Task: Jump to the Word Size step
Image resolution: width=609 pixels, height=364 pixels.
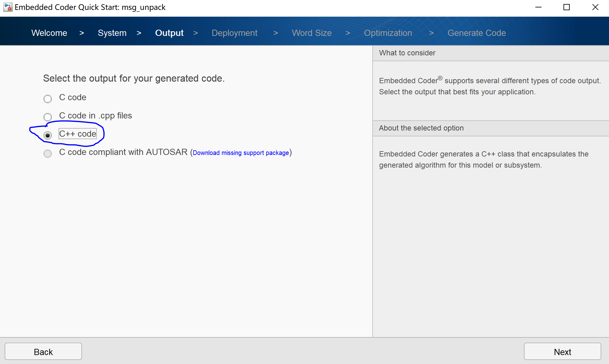Action: click(x=312, y=33)
